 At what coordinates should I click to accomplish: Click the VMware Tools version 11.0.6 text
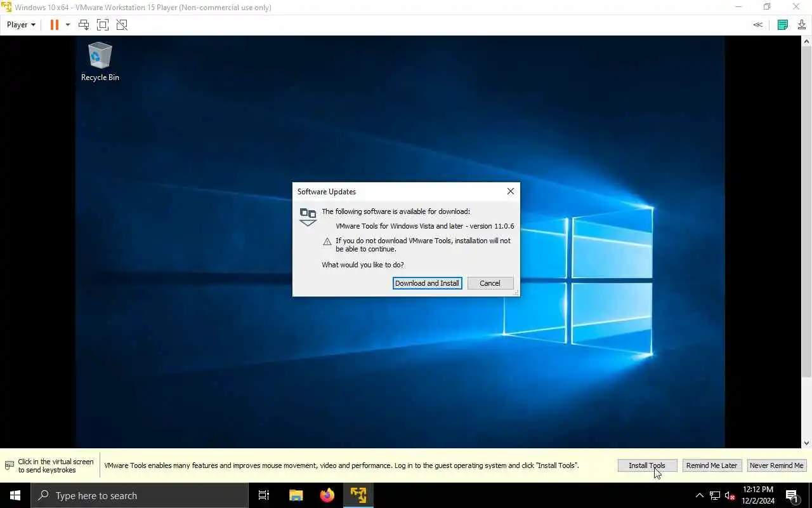425,226
